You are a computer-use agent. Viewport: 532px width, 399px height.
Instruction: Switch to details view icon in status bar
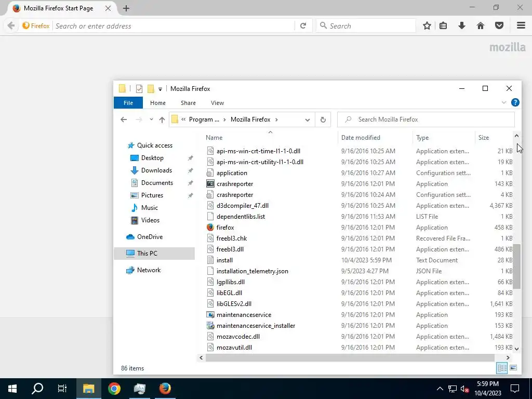tap(502, 368)
